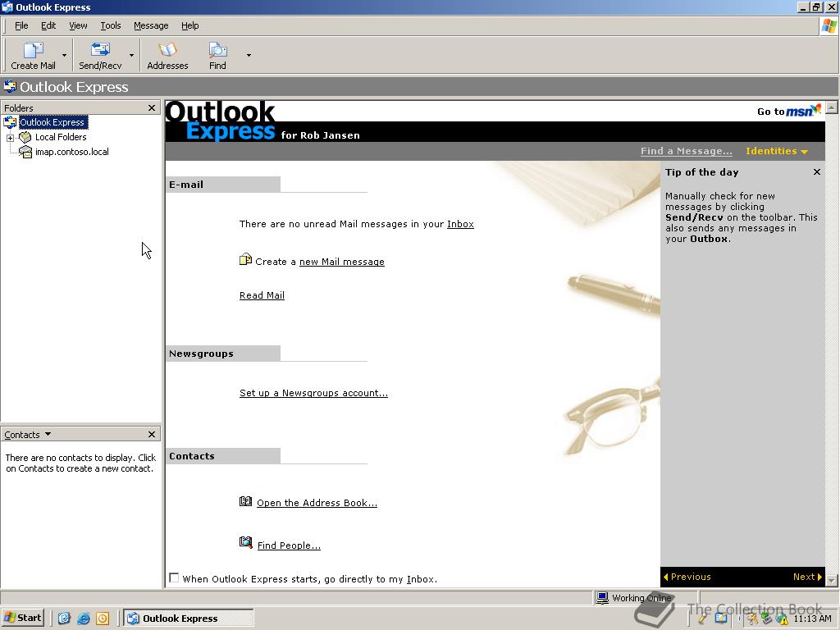
Task: Enable go directly to my Inbox checkbox
Action: point(174,577)
